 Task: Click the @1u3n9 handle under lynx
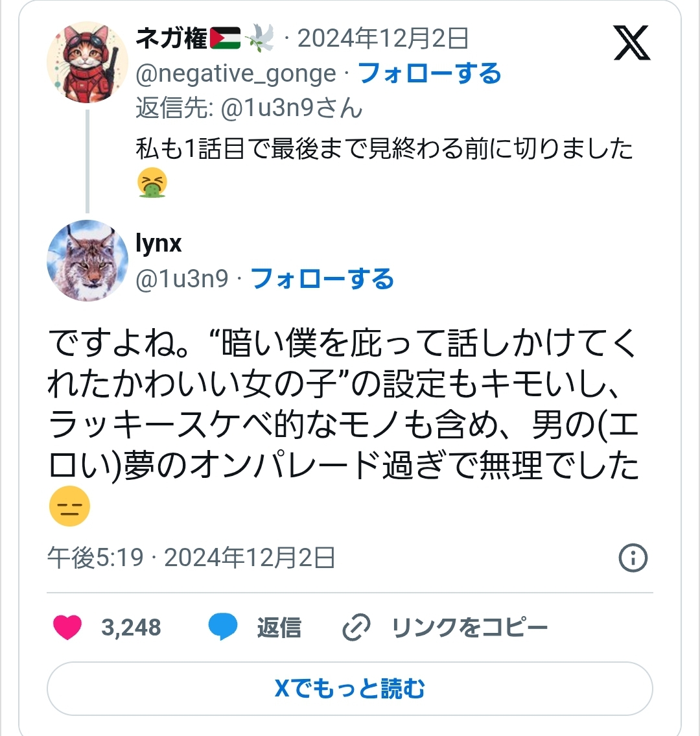182,279
